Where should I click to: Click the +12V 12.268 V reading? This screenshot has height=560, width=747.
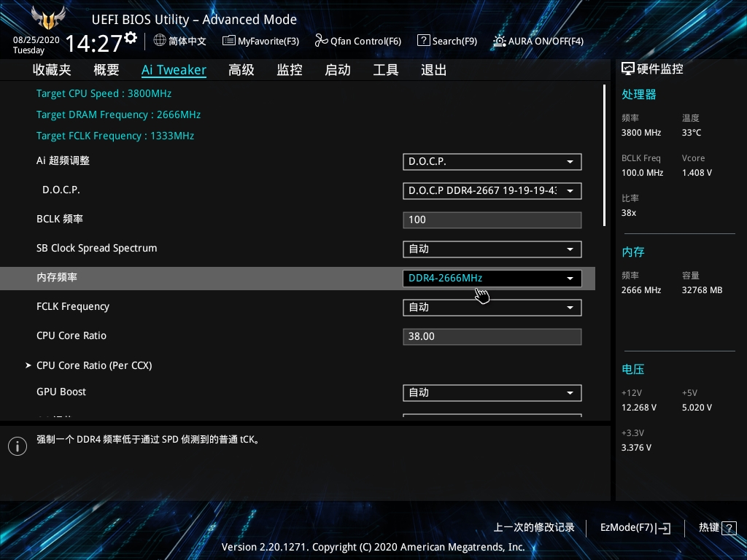pos(639,408)
